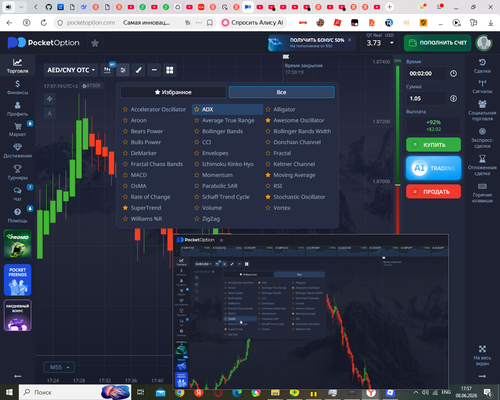This screenshot has width=500, height=400.
Task: Click the favorite star next to logo
Action: (95, 43)
